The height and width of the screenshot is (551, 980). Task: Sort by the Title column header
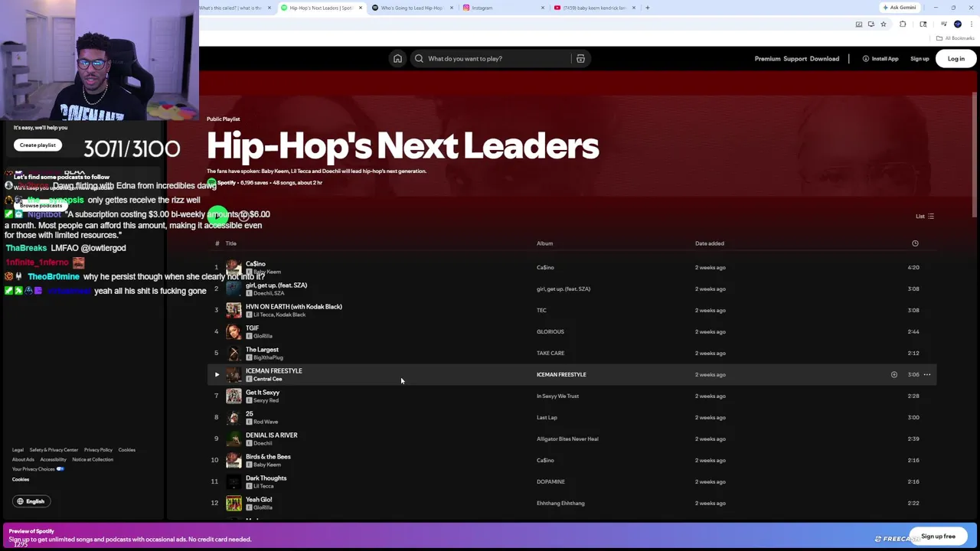pyautogui.click(x=230, y=243)
